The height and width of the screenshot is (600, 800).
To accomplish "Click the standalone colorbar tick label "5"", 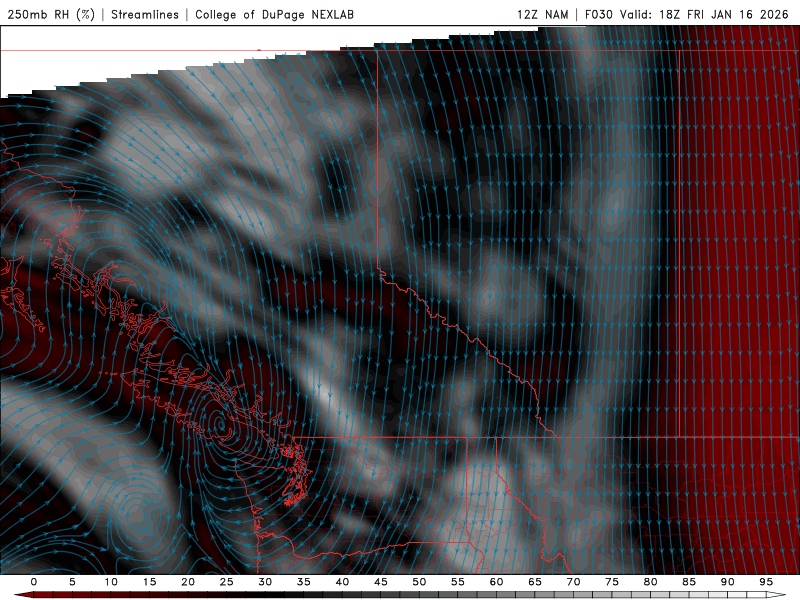I will [72, 582].
